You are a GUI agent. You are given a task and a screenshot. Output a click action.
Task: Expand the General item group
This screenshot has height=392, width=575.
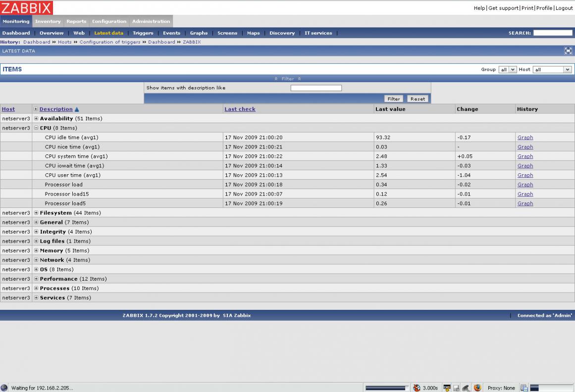[x=36, y=222]
